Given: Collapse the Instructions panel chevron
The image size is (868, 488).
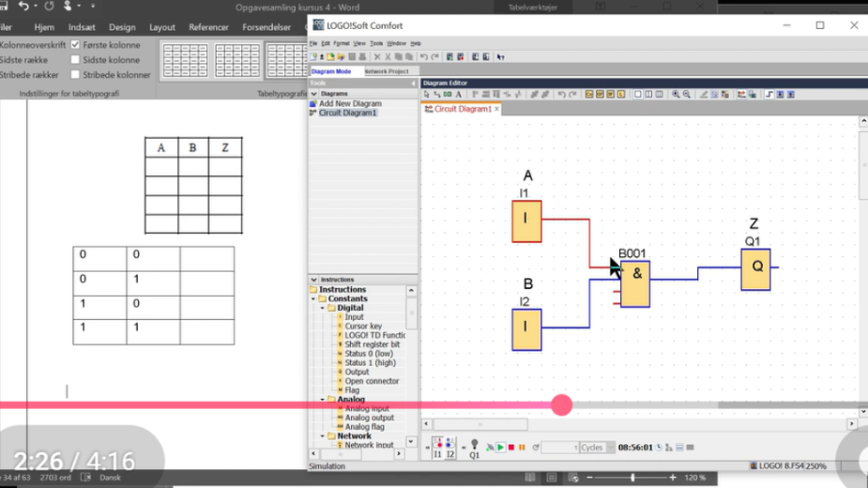Looking at the screenshot, I should tap(313, 280).
